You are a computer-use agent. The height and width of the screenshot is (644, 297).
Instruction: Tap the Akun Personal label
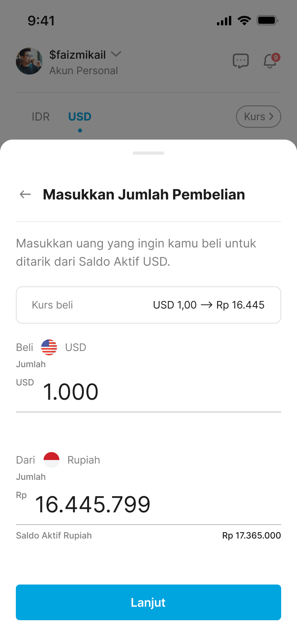pos(84,71)
